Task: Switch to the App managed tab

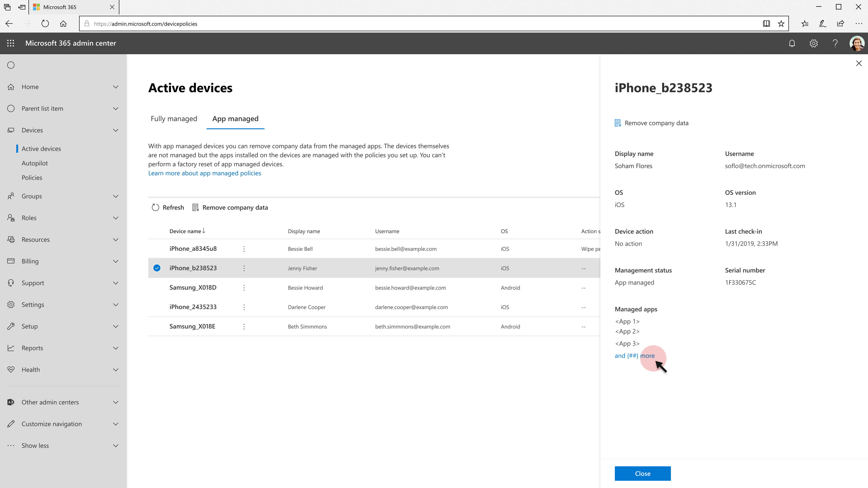Action: [235, 119]
